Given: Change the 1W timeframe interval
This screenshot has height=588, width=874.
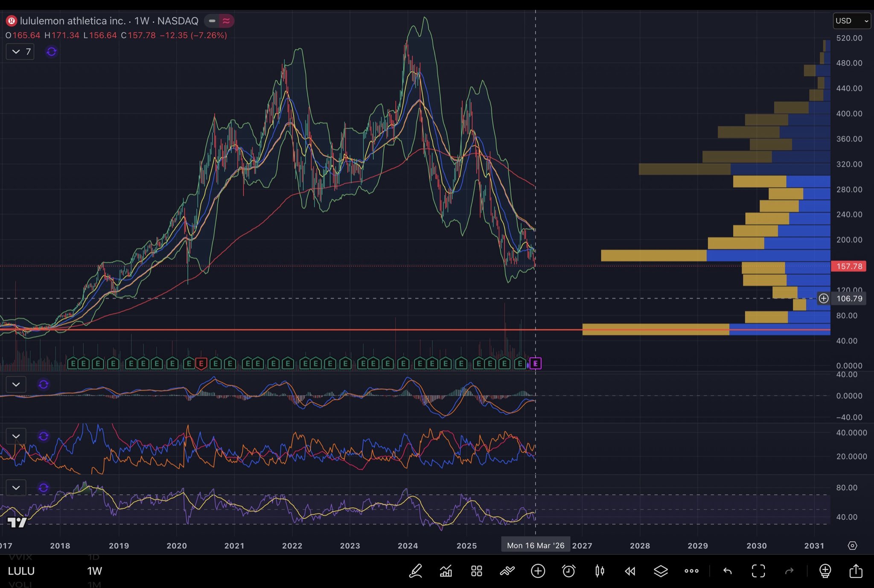Looking at the screenshot, I should point(94,571).
